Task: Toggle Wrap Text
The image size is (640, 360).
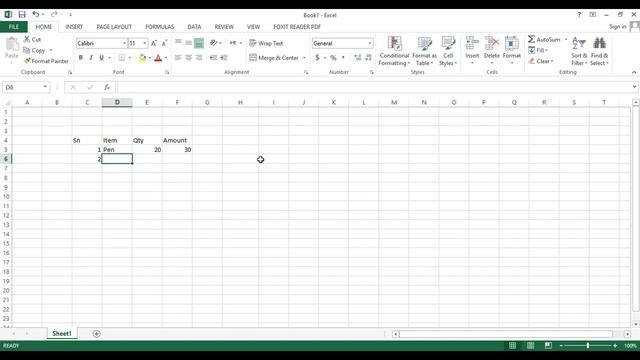Action: click(266, 43)
